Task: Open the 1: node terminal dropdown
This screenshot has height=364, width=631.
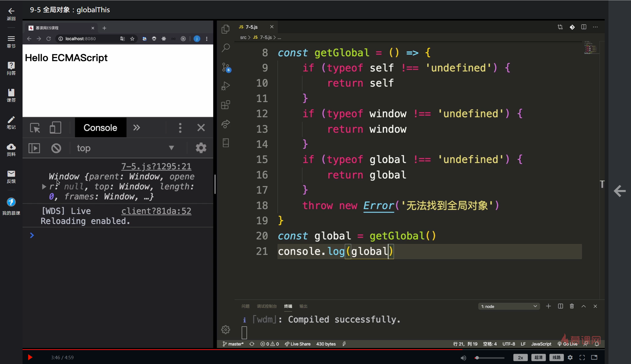Action: click(509, 306)
